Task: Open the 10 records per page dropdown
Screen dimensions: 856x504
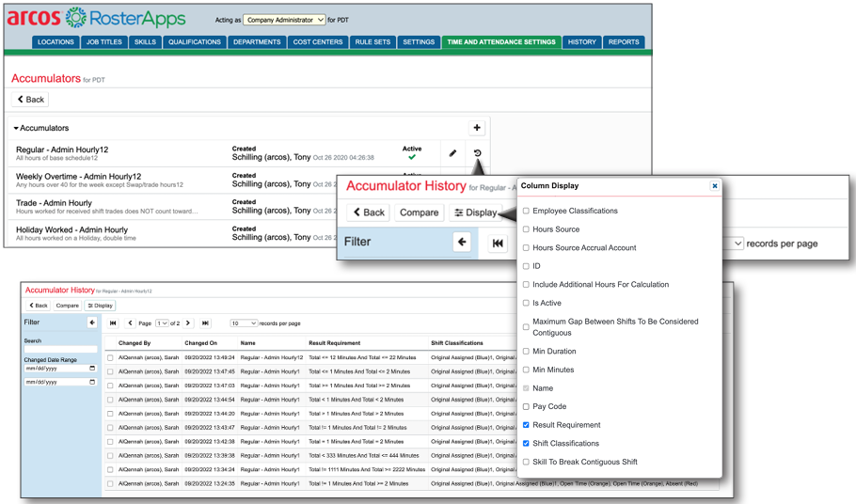Action: pyautogui.click(x=244, y=323)
